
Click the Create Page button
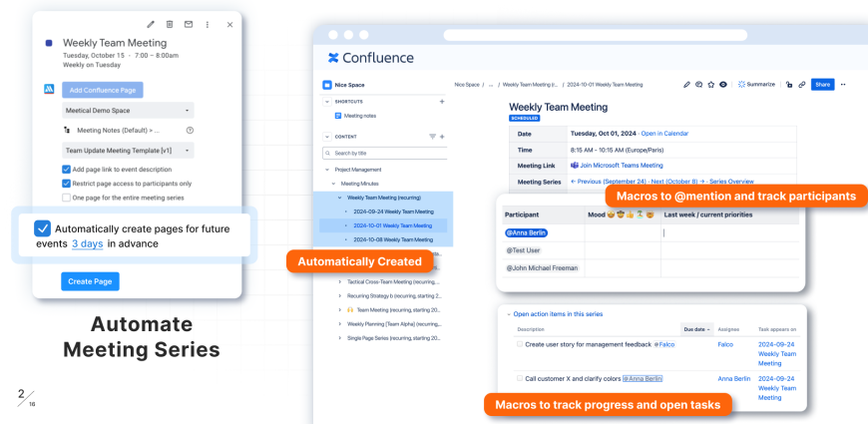pos(90,281)
